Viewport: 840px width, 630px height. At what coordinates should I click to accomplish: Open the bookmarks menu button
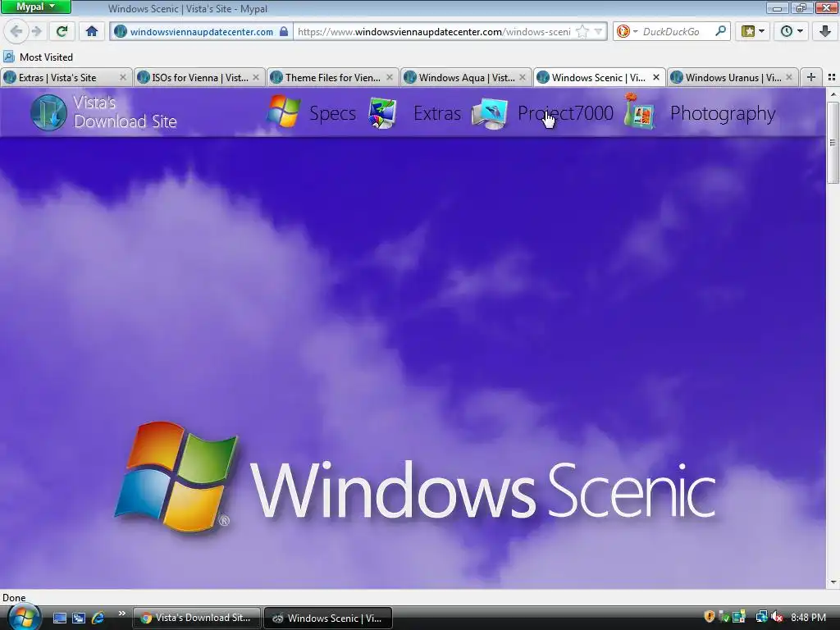point(752,32)
